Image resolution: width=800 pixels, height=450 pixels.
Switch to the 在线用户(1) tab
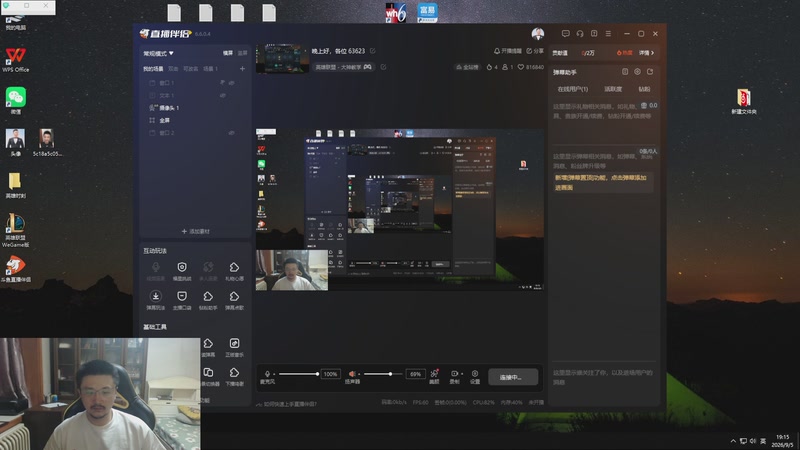[x=572, y=89]
